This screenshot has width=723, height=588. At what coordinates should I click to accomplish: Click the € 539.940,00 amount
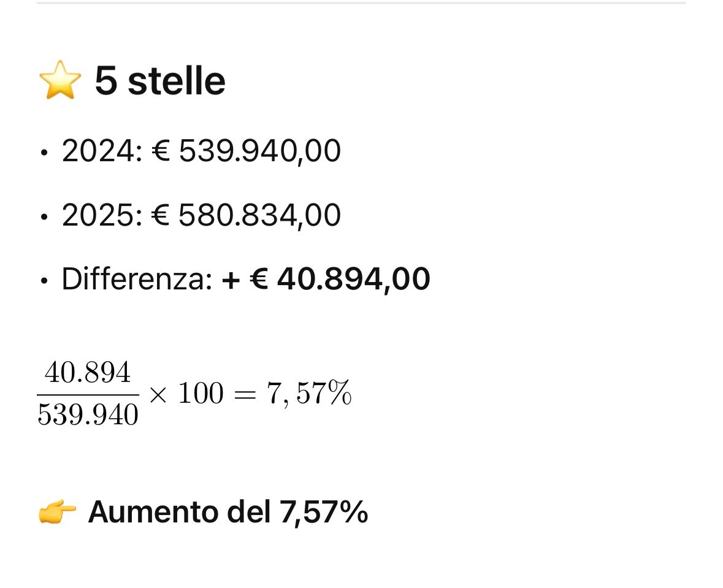tap(246, 151)
